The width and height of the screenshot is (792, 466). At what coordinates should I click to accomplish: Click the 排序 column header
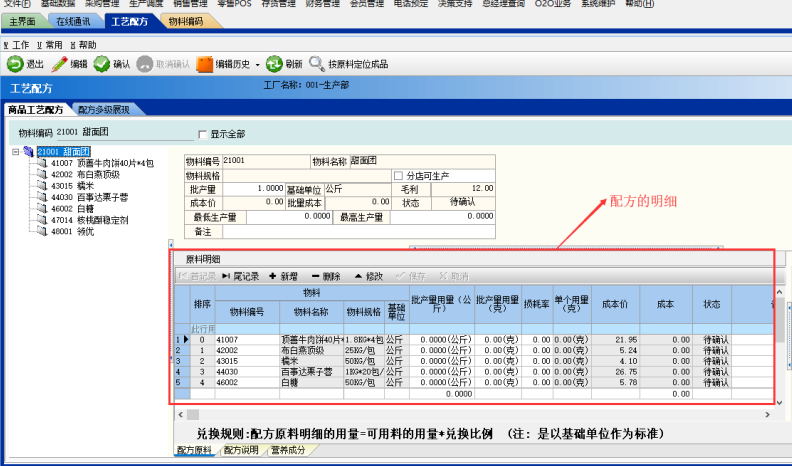(202, 304)
